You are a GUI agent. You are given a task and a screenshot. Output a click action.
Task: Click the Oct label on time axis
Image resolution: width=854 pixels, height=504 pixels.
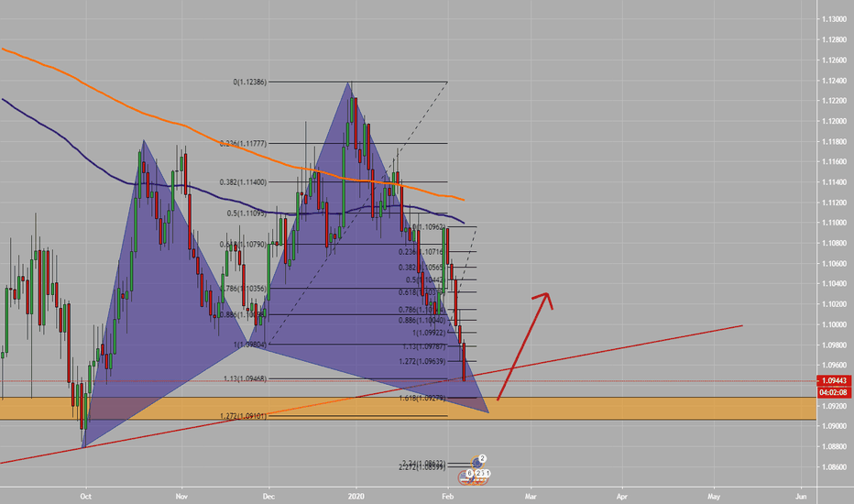tap(85, 497)
